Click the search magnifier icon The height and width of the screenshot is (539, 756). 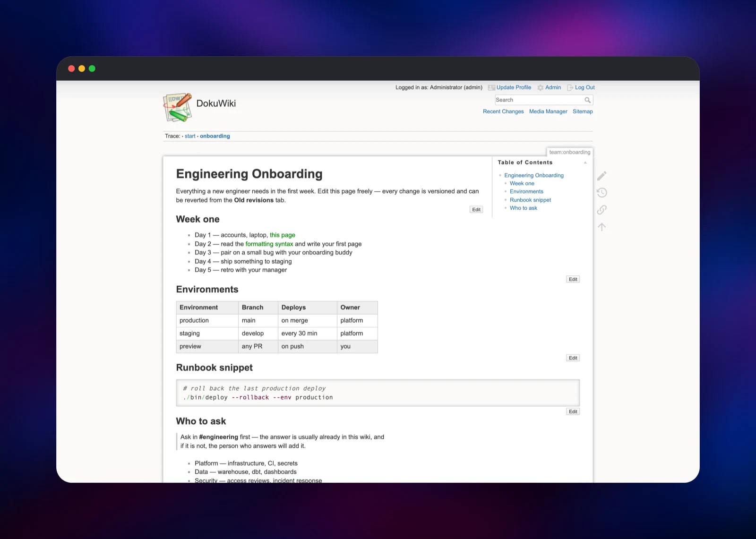pos(587,100)
